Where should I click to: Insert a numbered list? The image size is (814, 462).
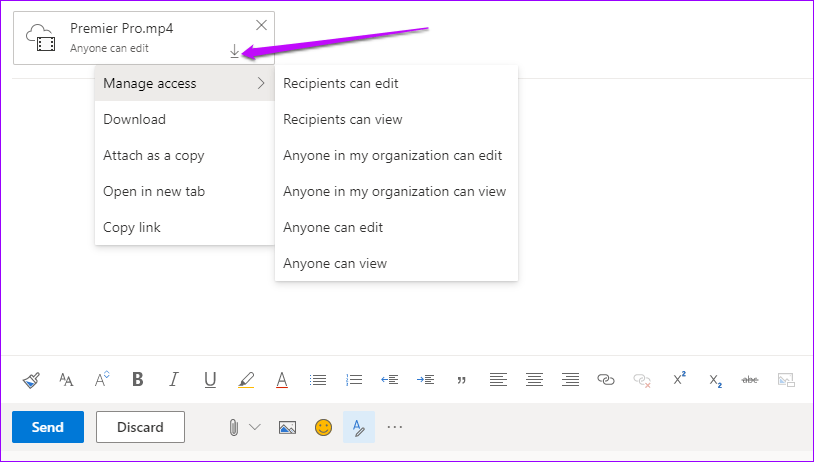(354, 380)
